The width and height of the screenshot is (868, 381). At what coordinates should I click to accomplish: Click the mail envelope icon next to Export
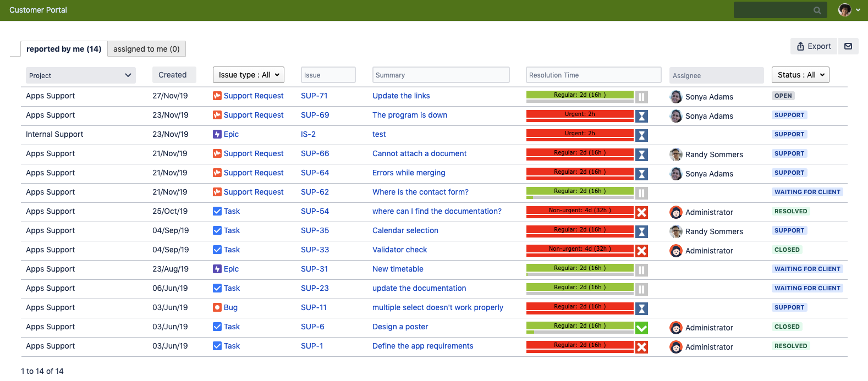coord(848,46)
